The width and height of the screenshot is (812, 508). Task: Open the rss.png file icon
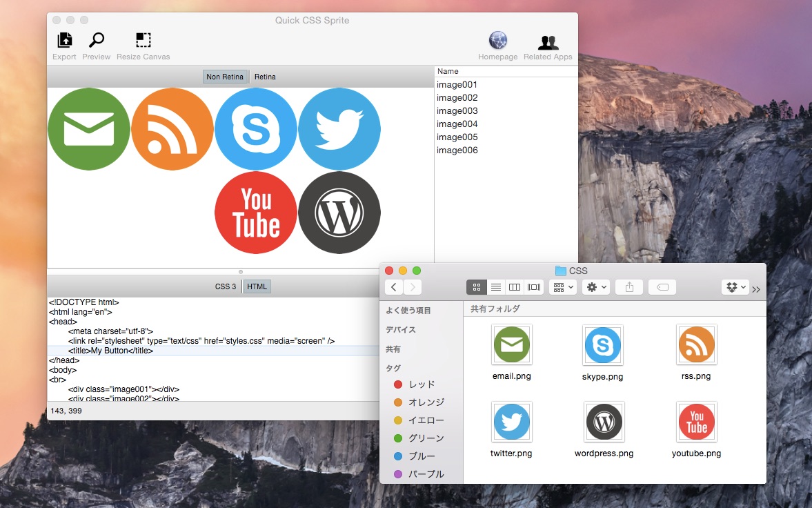697,344
